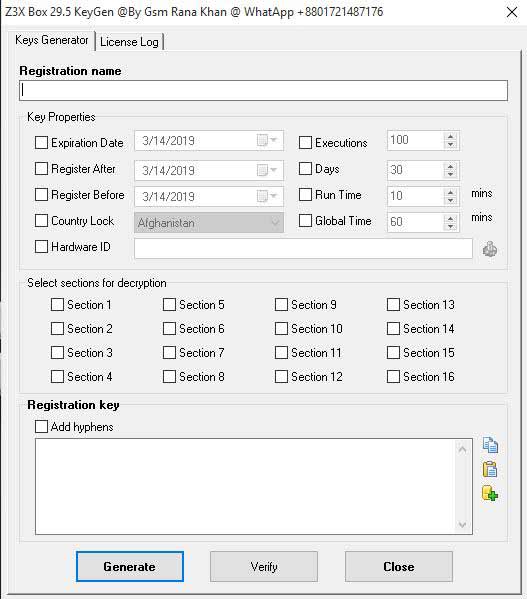Enable the Country Lock checkbox

(41, 220)
